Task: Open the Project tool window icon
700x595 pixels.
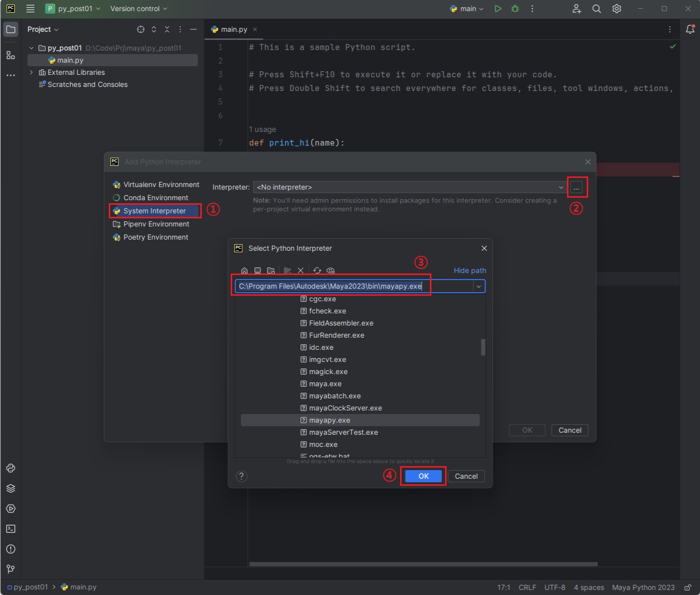Action: tap(11, 29)
